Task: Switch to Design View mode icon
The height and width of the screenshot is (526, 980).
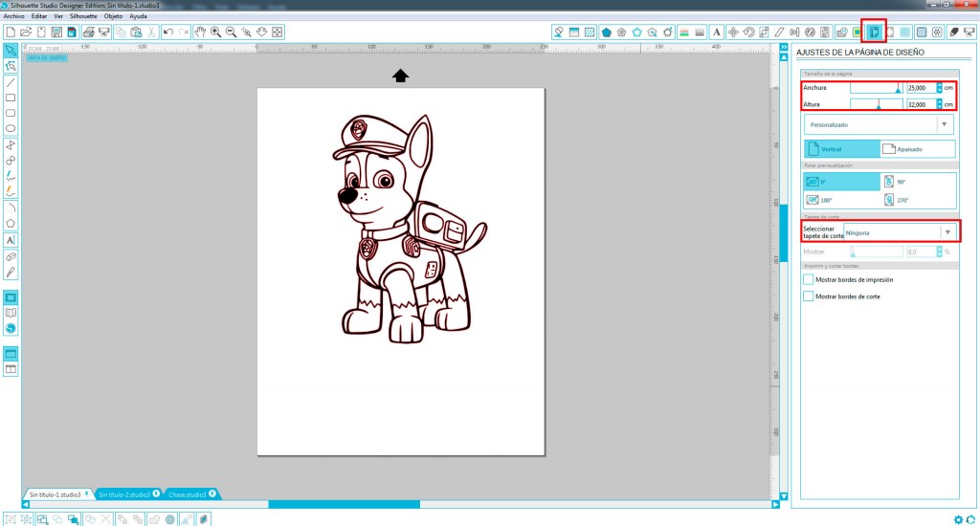Action: coord(11,297)
